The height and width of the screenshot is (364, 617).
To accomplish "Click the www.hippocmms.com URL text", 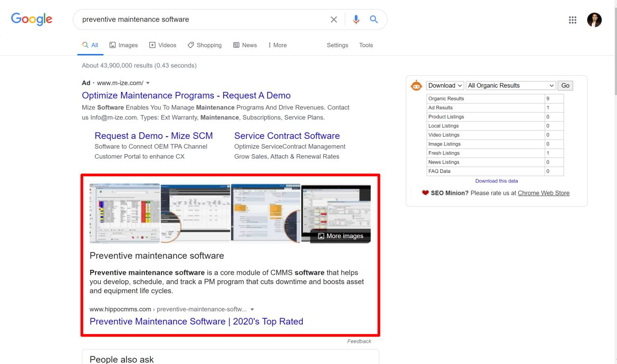I will (x=121, y=309).
